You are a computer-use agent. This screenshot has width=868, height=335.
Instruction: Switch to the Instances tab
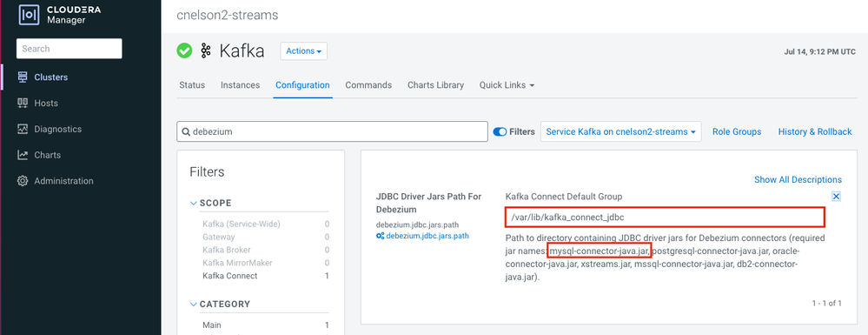(241, 85)
